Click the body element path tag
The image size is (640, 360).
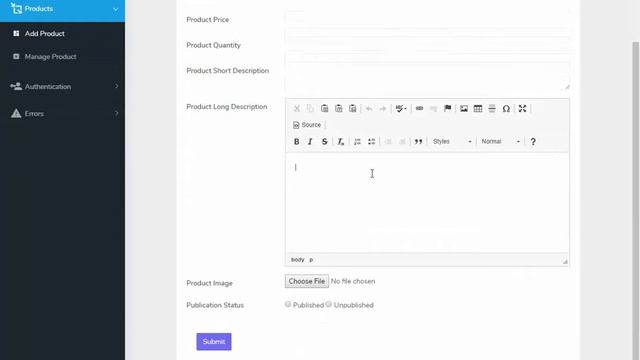point(298,260)
